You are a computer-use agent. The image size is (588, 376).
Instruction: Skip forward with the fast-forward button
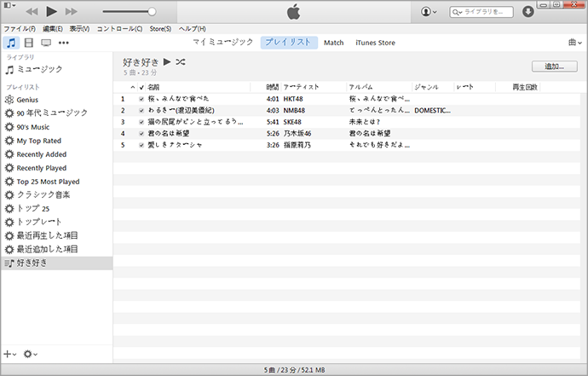pos(72,12)
